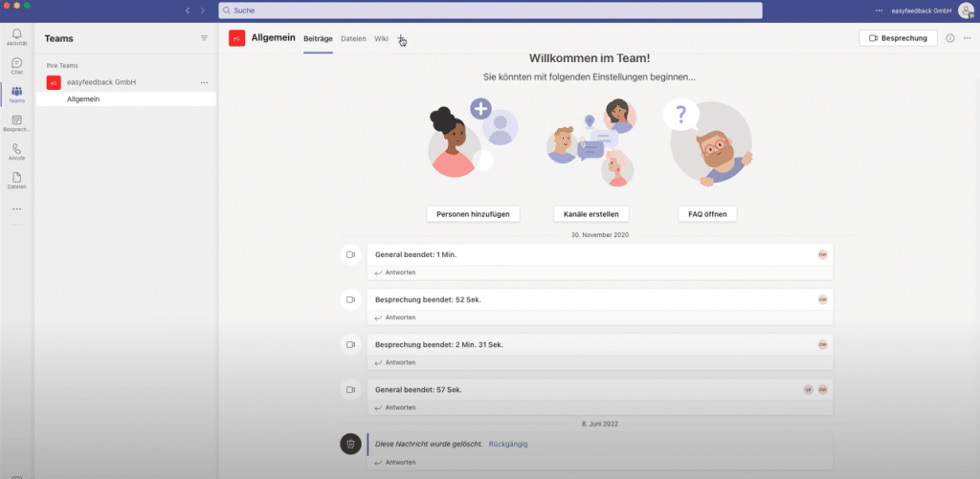
Task: Go back with the left arrow
Action: pyautogui.click(x=188, y=11)
